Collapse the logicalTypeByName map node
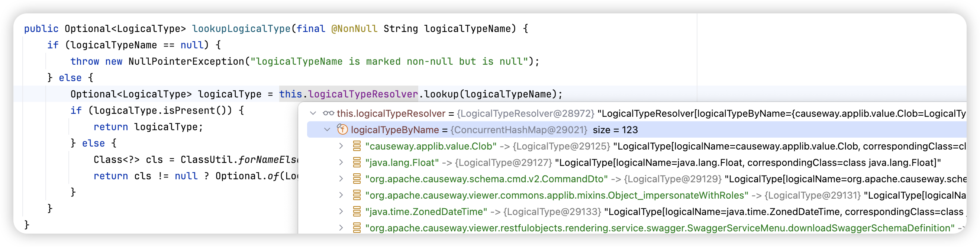980x247 pixels. (x=327, y=130)
